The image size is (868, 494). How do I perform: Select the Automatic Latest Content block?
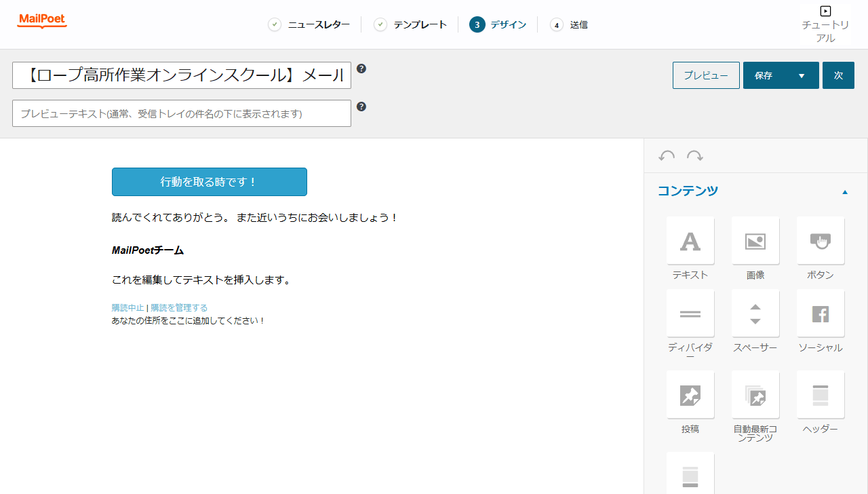(755, 395)
